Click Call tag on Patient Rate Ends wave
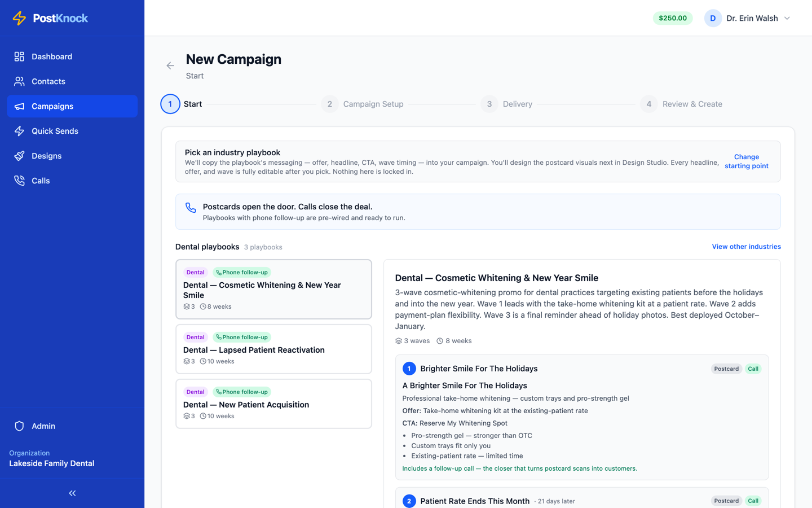812x508 pixels. [753, 501]
